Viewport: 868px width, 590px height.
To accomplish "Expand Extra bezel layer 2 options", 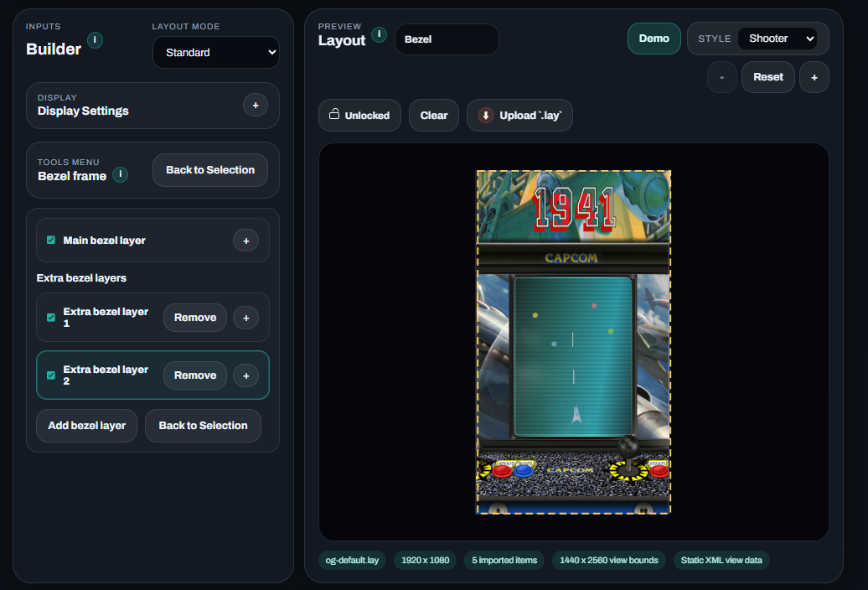I will point(245,375).
